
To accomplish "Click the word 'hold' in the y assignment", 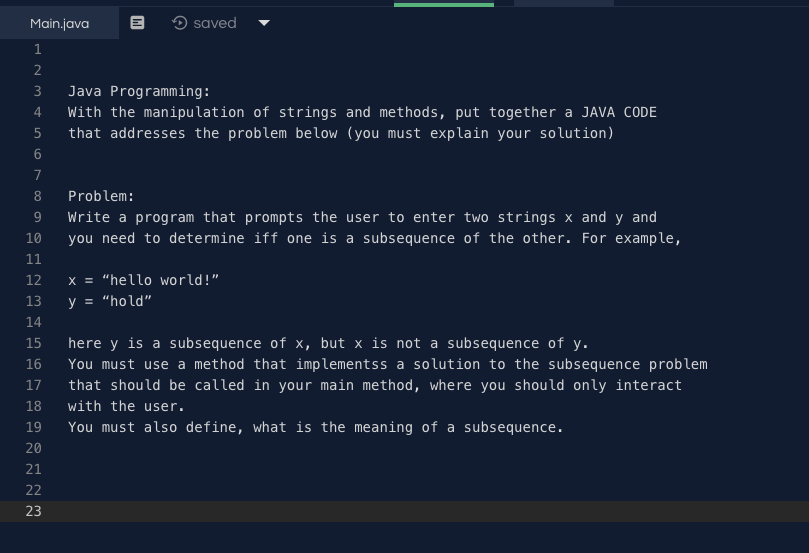I will pyautogui.click(x=127, y=301).
